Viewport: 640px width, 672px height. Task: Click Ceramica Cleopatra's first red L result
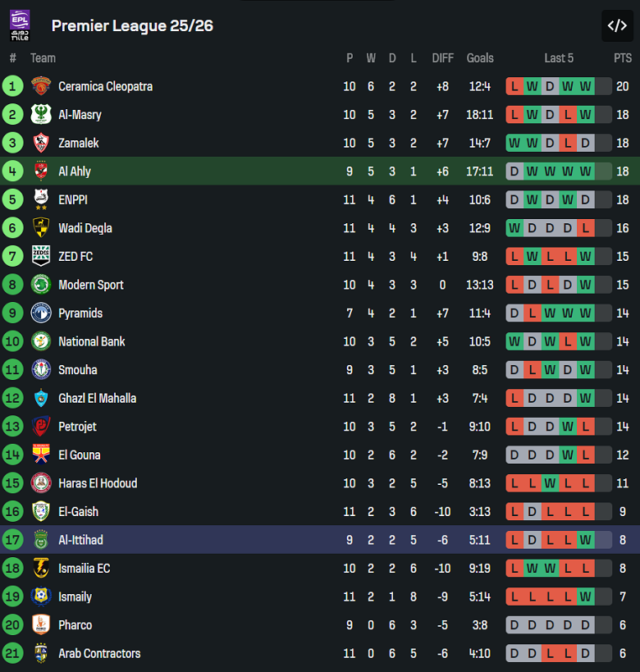tap(514, 86)
